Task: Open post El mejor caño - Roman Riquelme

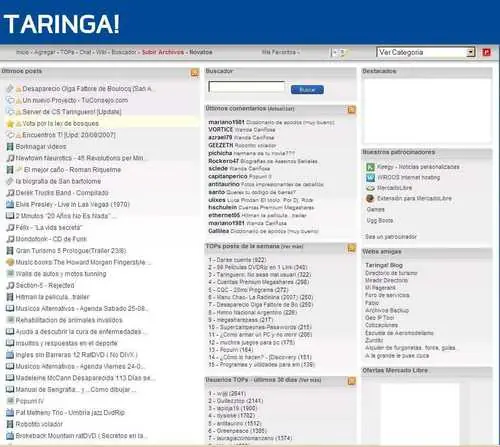Action: click(x=72, y=170)
